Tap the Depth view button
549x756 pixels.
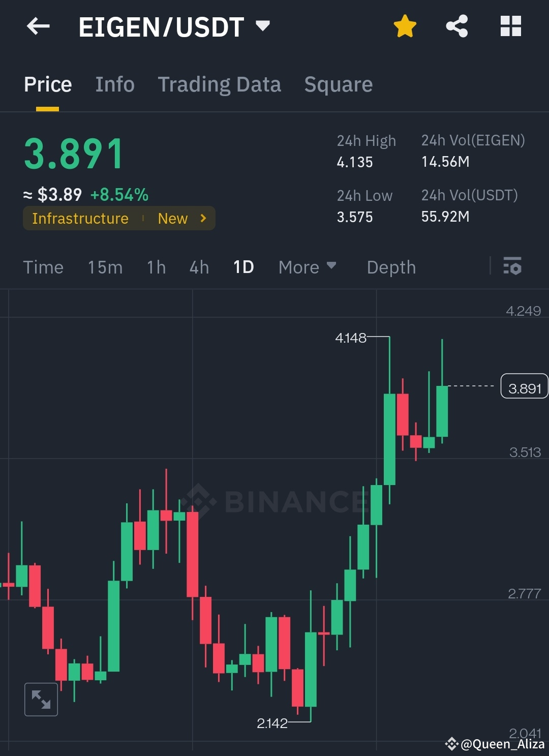coord(391,266)
